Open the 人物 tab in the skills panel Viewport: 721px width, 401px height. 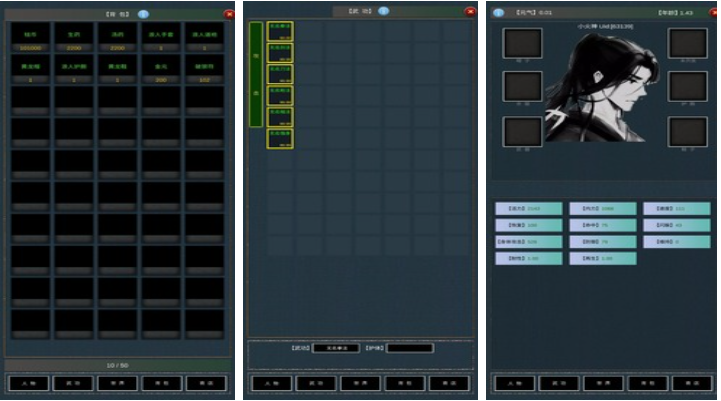272,383
